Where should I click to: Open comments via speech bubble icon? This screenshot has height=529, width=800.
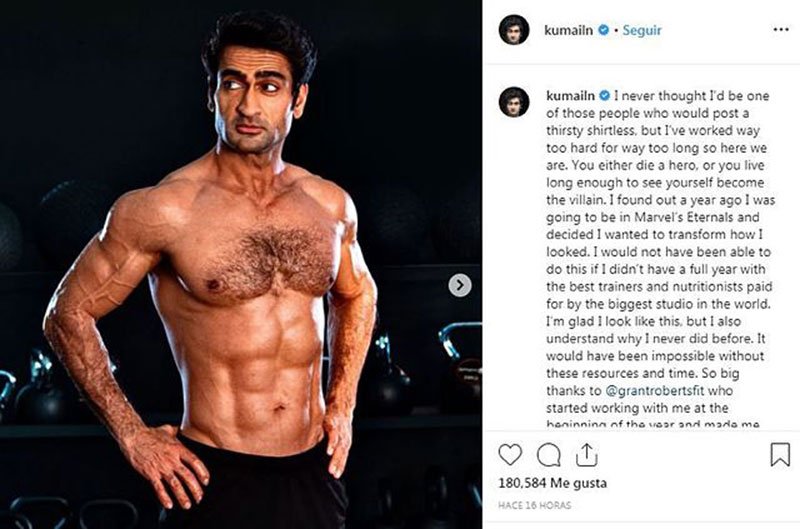[548, 455]
